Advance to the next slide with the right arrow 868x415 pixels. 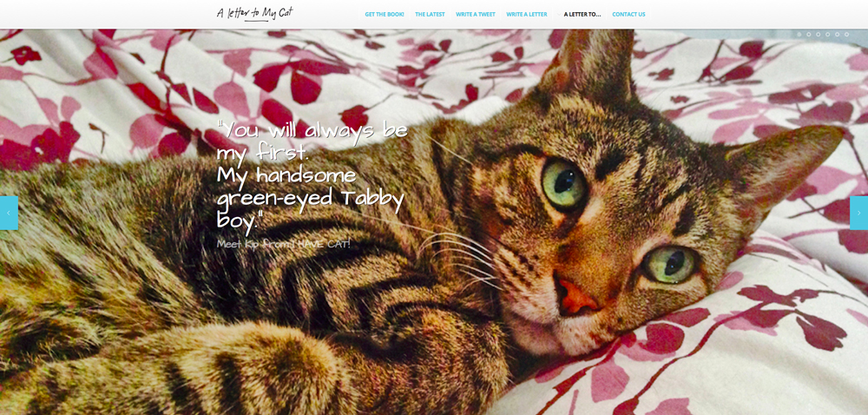pyautogui.click(x=858, y=213)
